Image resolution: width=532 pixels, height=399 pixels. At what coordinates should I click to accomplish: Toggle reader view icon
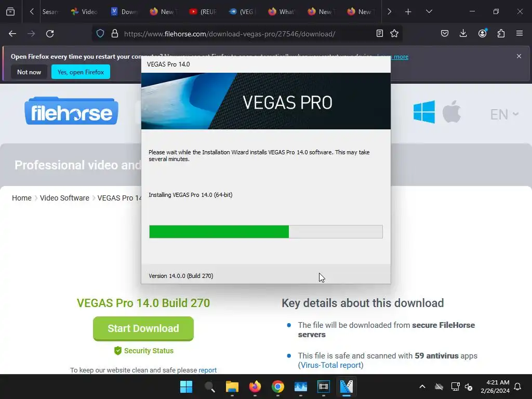tap(380, 33)
